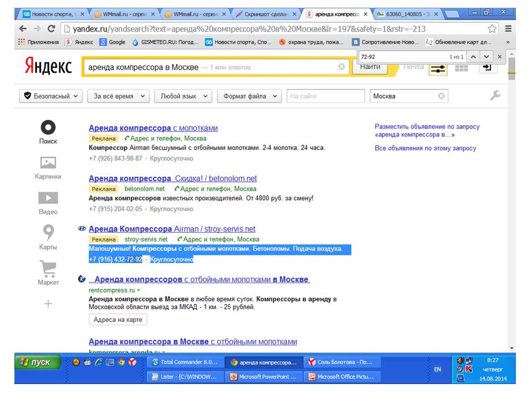Click the Яндекс logo
532x399 pixels.
(49, 66)
